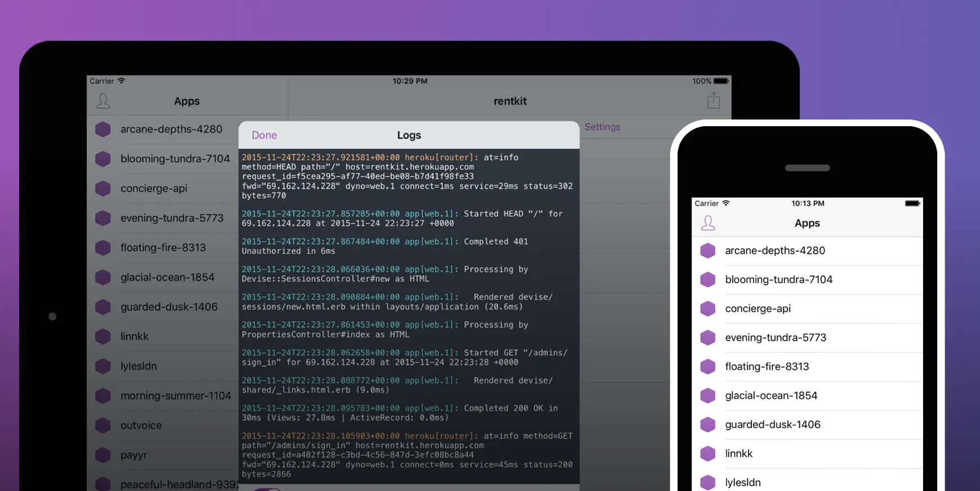
Task: Click iPhone hexagon icon for blooming-tundra-7104
Action: click(708, 280)
